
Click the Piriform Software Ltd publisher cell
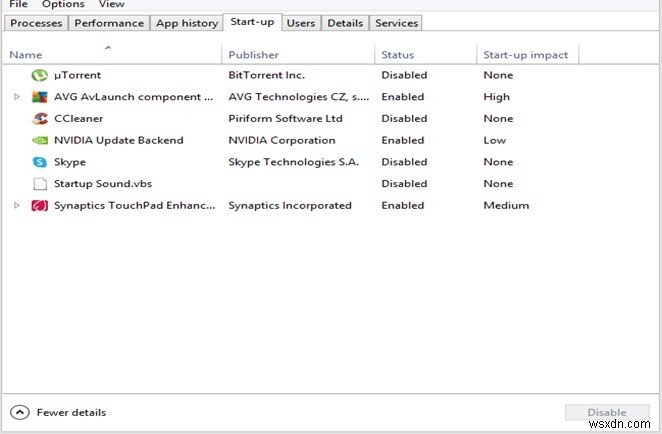285,118
